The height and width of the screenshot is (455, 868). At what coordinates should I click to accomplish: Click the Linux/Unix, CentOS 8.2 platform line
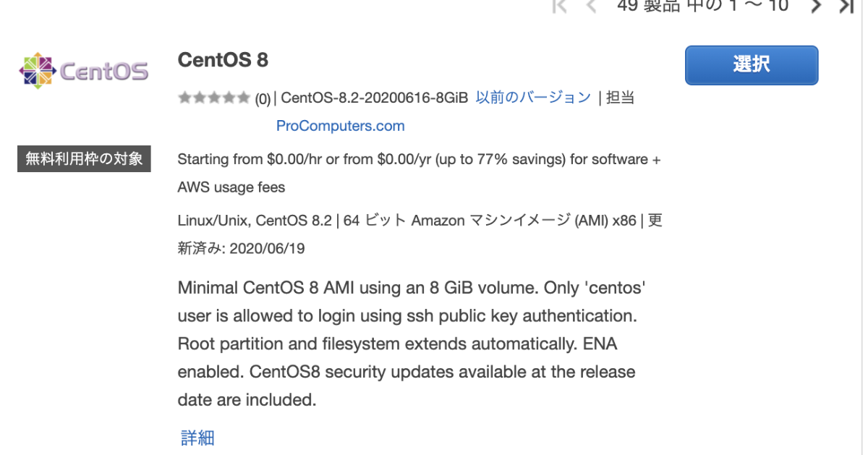(420, 234)
